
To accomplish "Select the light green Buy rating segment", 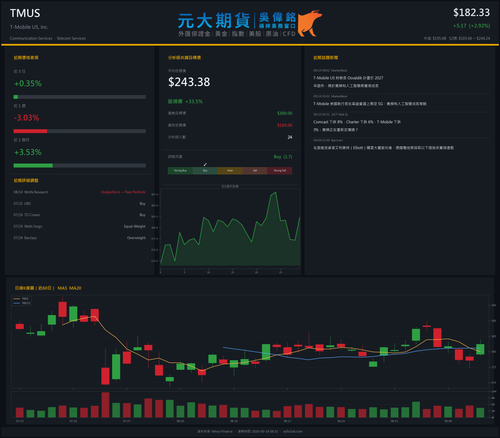I will click(205, 171).
